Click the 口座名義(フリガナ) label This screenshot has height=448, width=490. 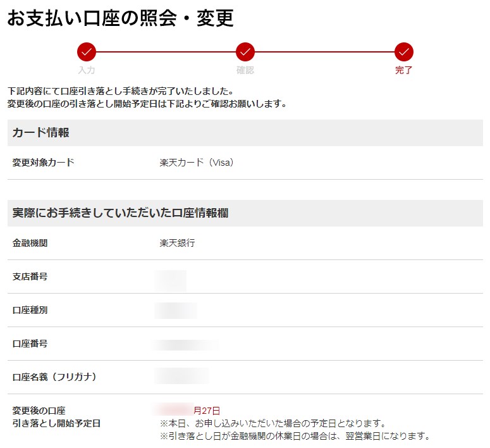coord(54,377)
